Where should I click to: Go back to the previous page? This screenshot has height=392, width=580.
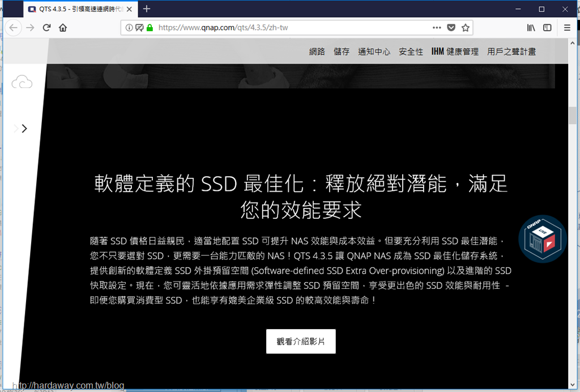click(x=14, y=28)
